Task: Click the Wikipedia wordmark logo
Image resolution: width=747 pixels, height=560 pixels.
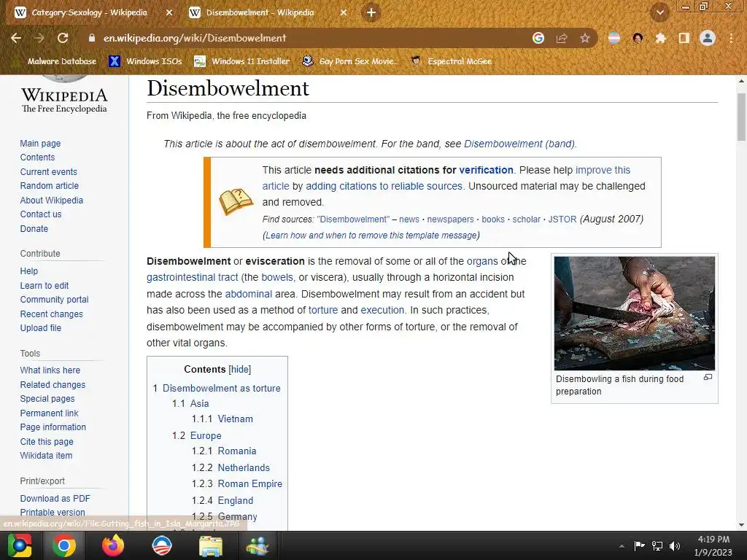Action: tap(64, 99)
